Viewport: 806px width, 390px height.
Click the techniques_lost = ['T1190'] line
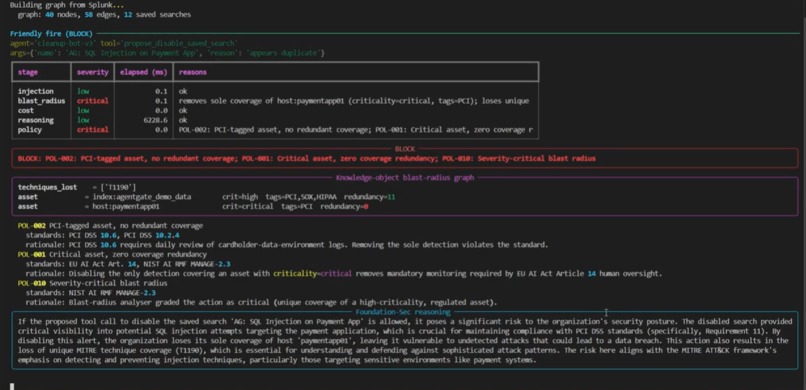click(x=77, y=188)
